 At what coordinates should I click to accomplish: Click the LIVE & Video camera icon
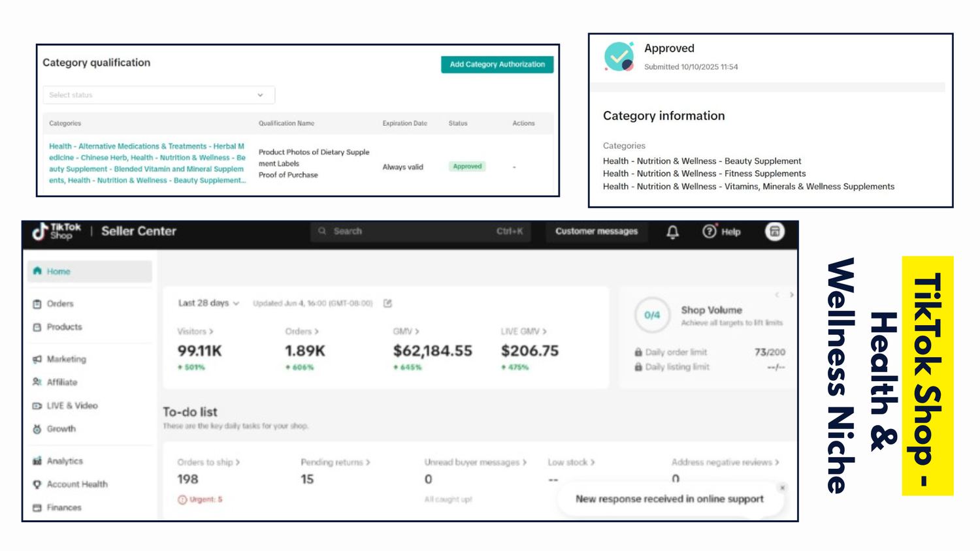click(37, 405)
